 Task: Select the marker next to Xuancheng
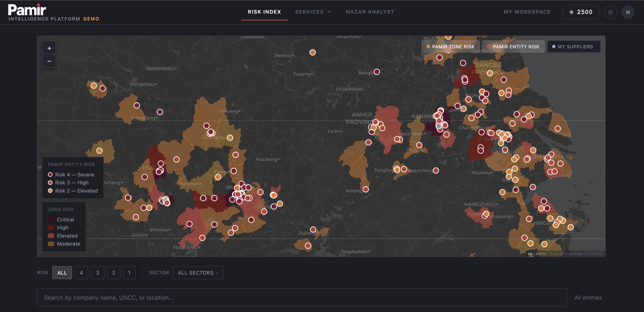point(436,170)
